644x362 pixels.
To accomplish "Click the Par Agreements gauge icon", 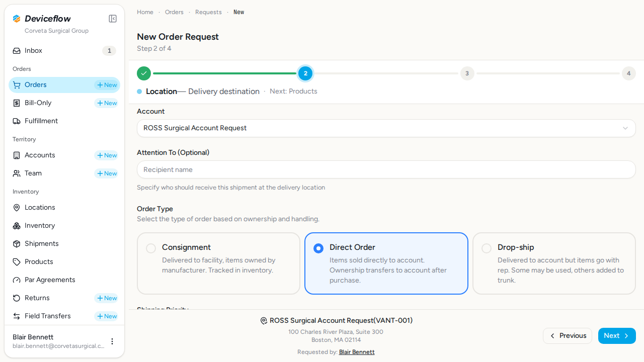I will pyautogui.click(x=17, y=280).
